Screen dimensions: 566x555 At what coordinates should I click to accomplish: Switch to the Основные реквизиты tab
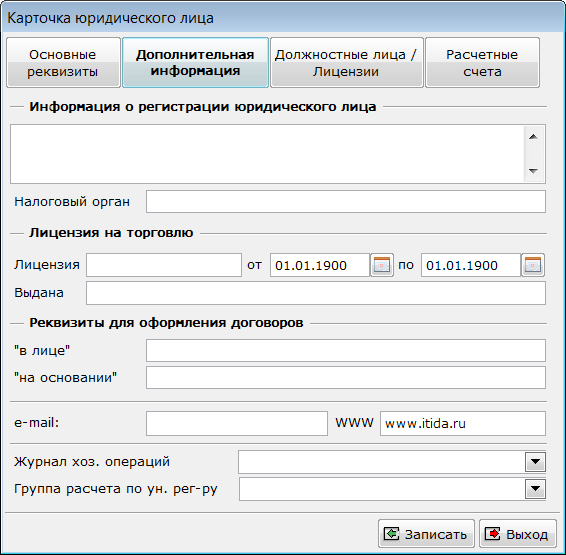coord(63,62)
